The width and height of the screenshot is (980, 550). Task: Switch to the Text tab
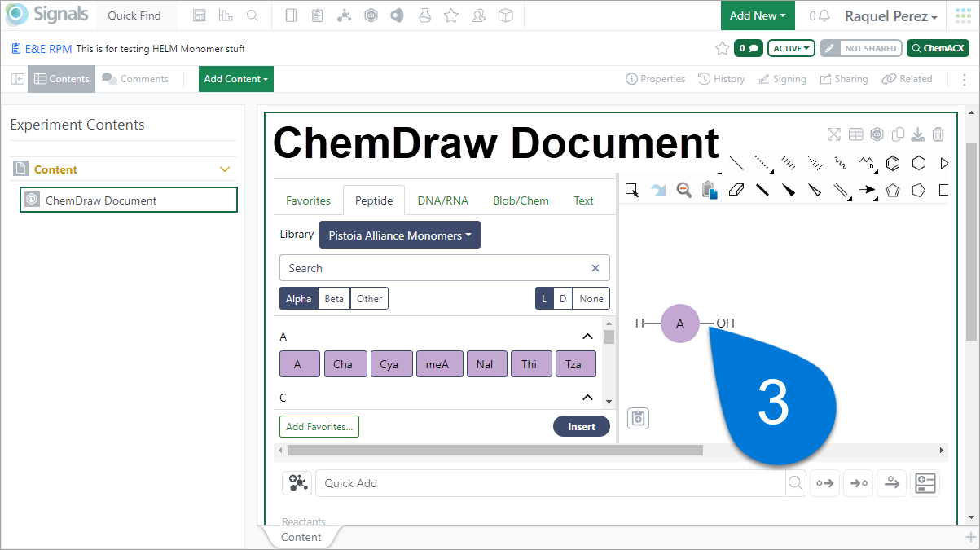[584, 200]
